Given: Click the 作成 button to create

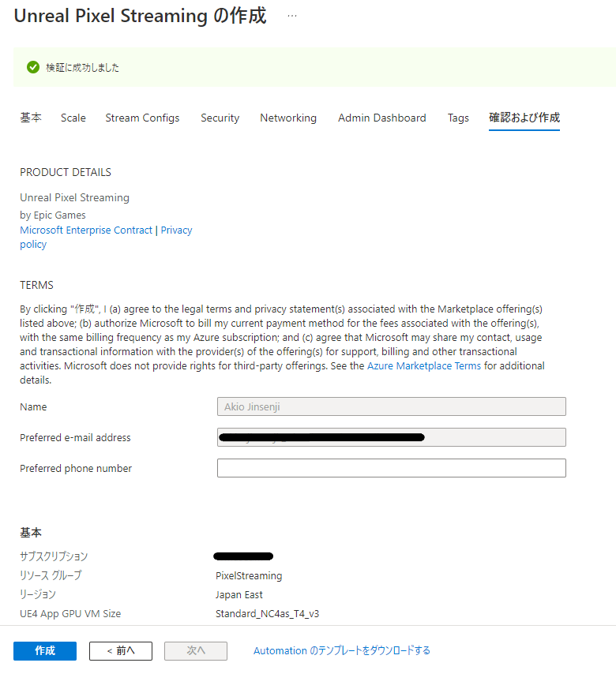Looking at the screenshot, I should tap(44, 650).
